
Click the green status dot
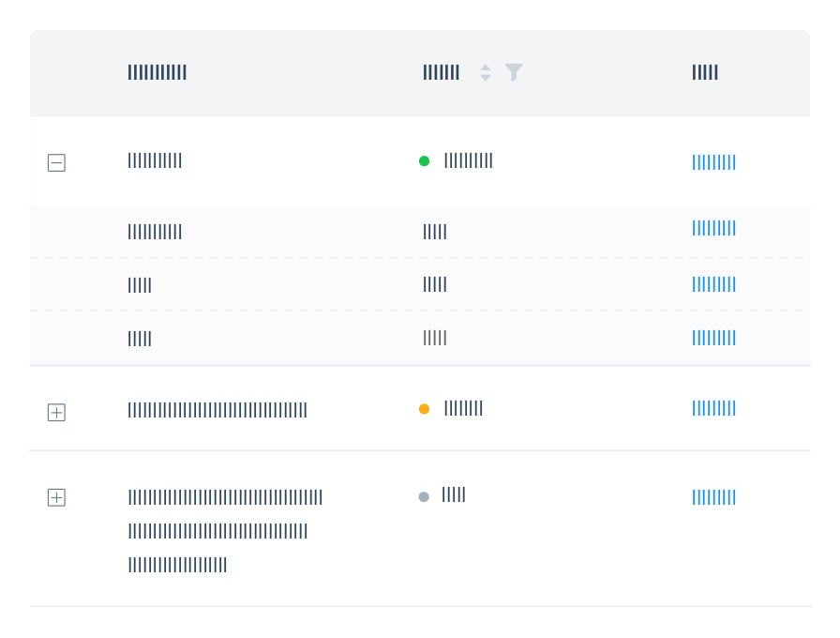coord(424,160)
